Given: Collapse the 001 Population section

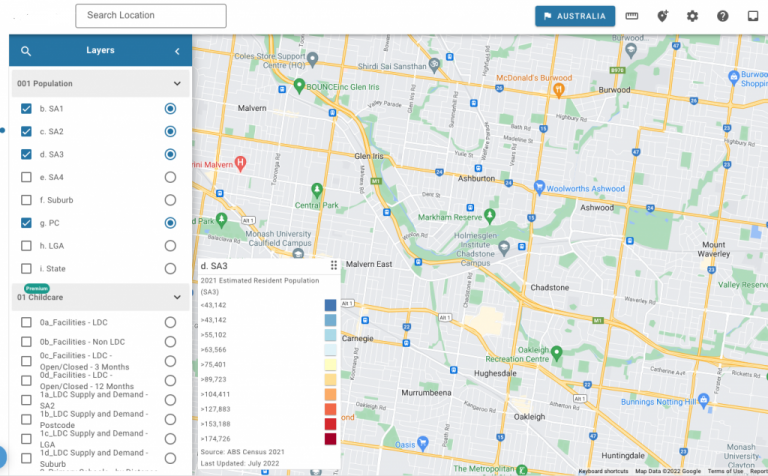Looking at the screenshot, I should [177, 84].
